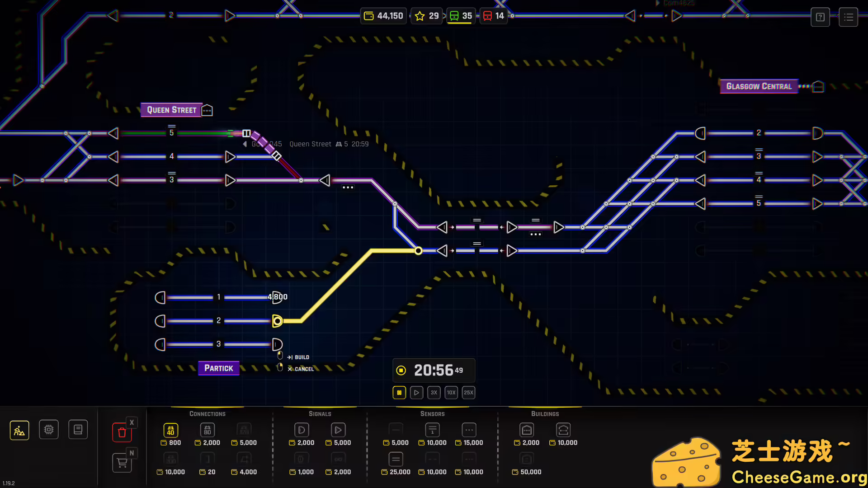This screenshot has height=488, width=868.
Task: Toggle pause on the train at Queen Street platform 5
Action: (246, 133)
